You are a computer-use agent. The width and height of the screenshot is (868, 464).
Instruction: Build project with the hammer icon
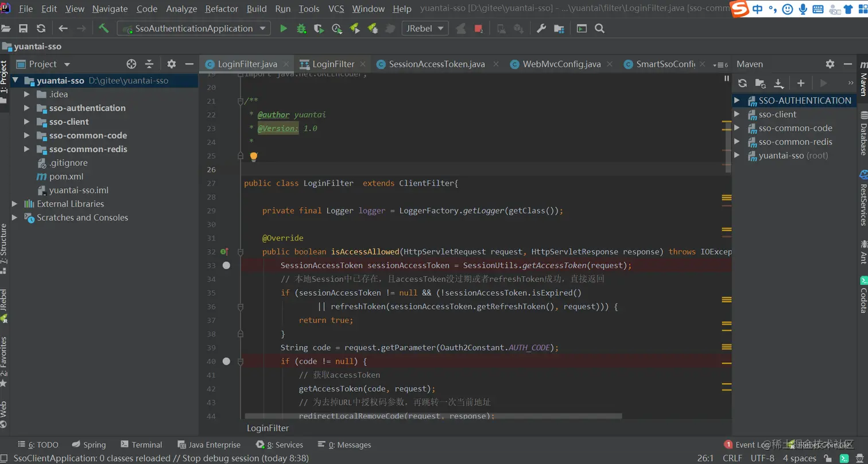tap(104, 28)
